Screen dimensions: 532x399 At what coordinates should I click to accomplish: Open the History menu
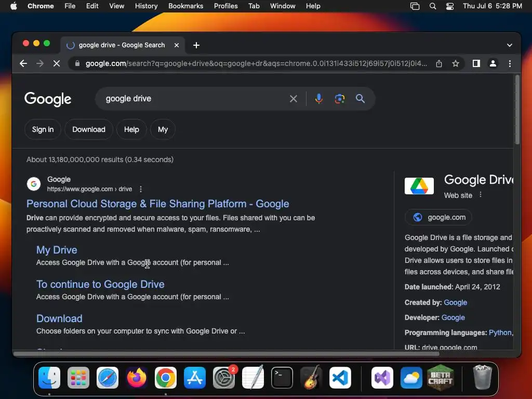point(146,6)
